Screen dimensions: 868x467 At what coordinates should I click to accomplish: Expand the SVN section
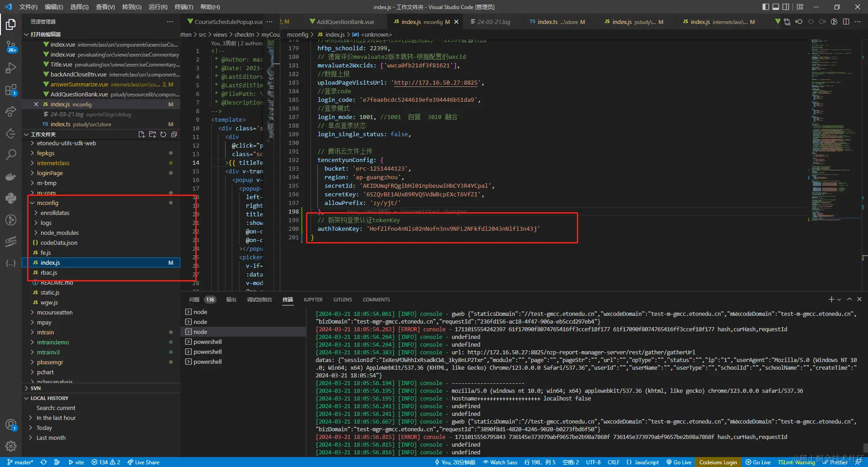[x=35, y=388]
